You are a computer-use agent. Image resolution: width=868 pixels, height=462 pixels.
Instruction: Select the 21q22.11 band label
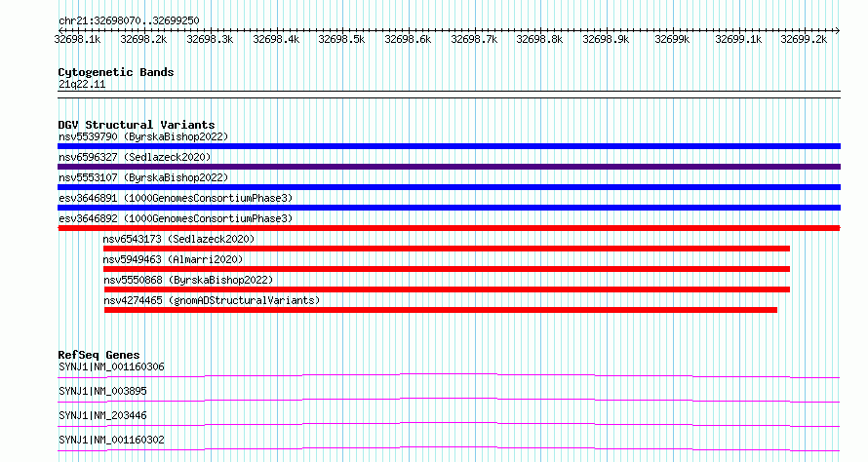pyautogui.click(x=82, y=85)
